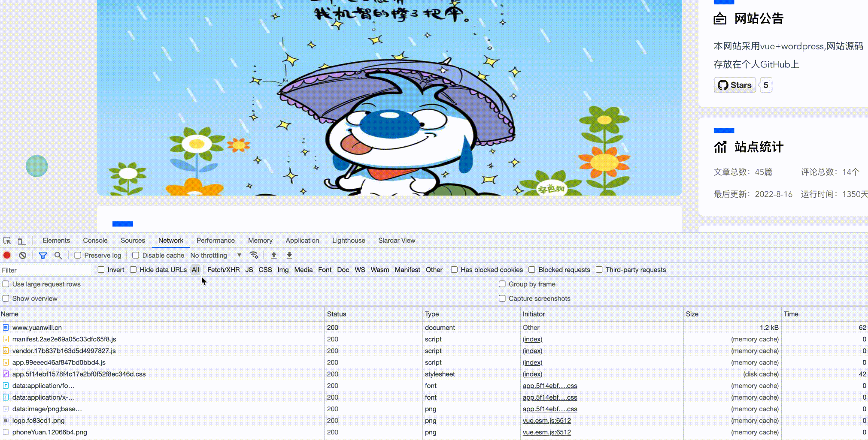The image size is (868, 440).
Task: Click the GitHub Stars button
Action: click(735, 85)
